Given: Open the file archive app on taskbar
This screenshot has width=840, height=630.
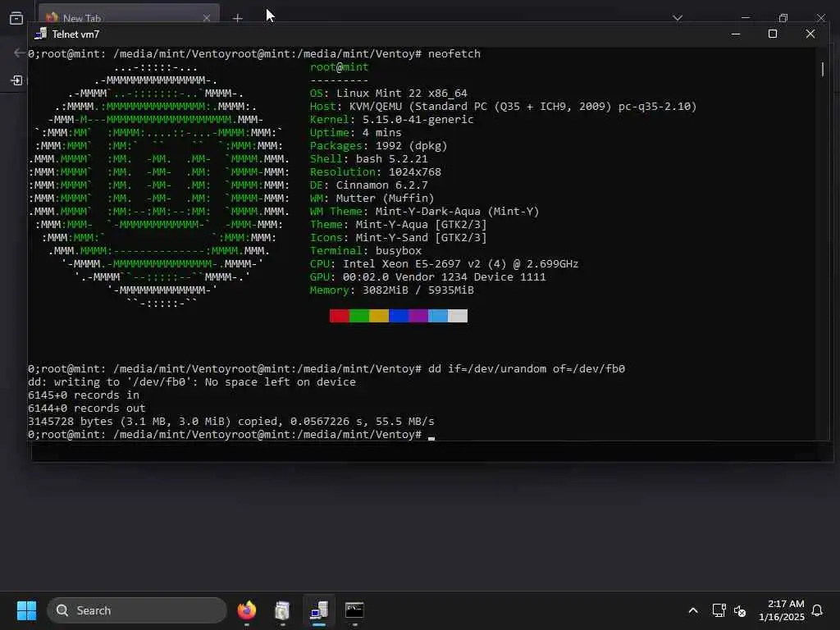Looking at the screenshot, I should (x=282, y=610).
